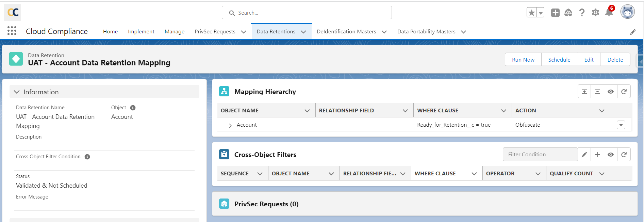The height and width of the screenshot is (222, 644).
Task: Expand the Account row in hierarchy
Action: coord(230,125)
